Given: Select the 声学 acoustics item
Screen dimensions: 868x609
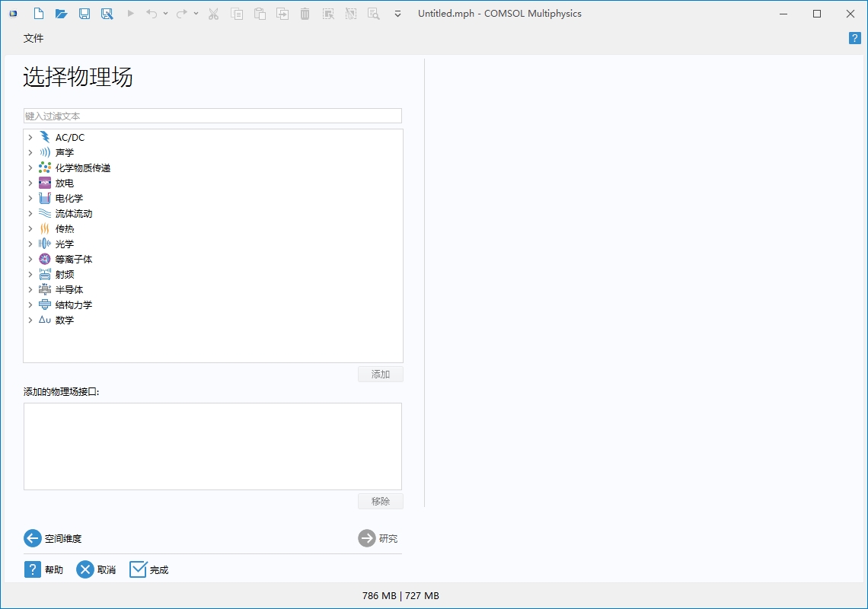Looking at the screenshot, I should (65, 153).
